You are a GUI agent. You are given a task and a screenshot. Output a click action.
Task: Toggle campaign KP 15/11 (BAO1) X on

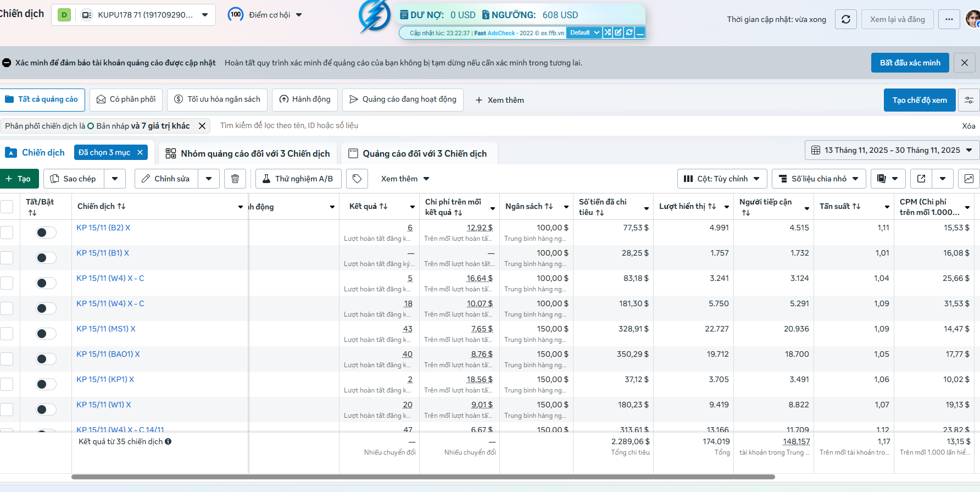pos(46,359)
